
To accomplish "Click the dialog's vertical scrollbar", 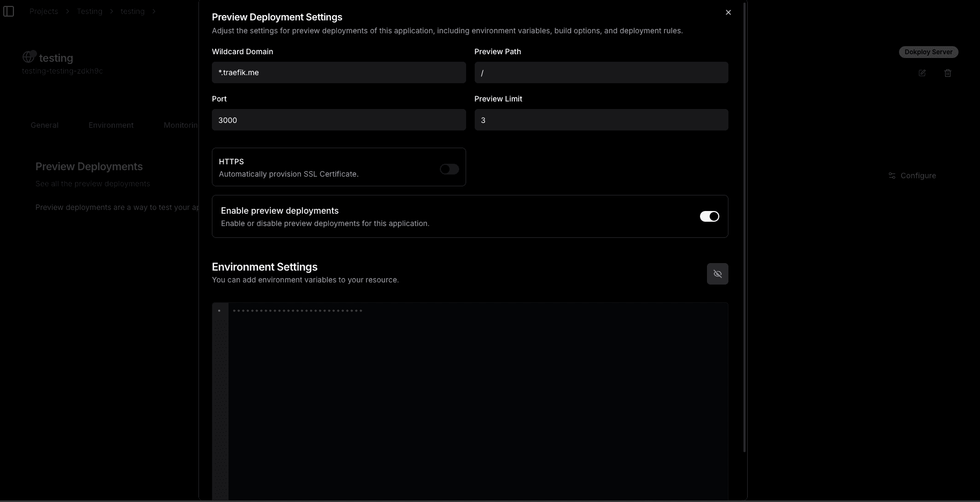I will coord(745,225).
